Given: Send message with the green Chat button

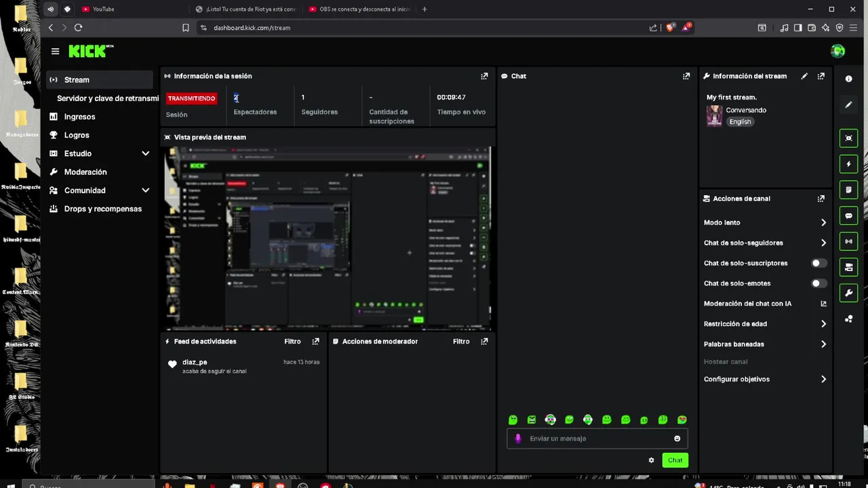Looking at the screenshot, I should click(x=675, y=460).
